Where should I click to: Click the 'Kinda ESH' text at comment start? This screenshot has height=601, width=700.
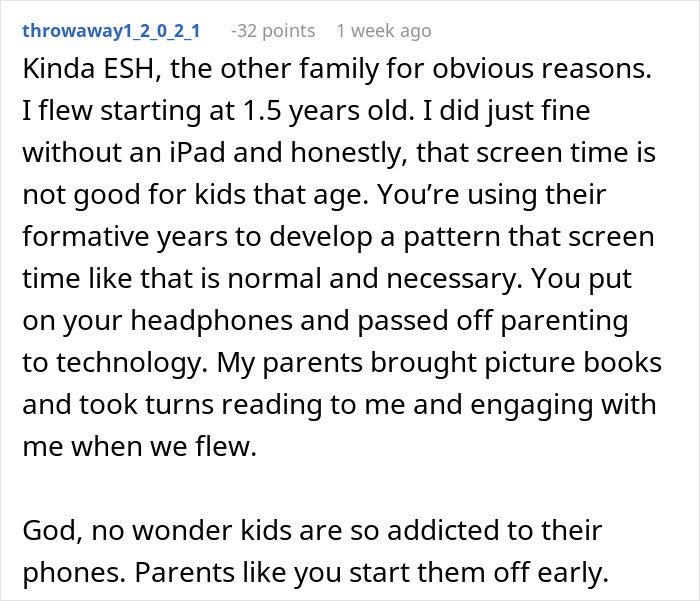(88, 69)
